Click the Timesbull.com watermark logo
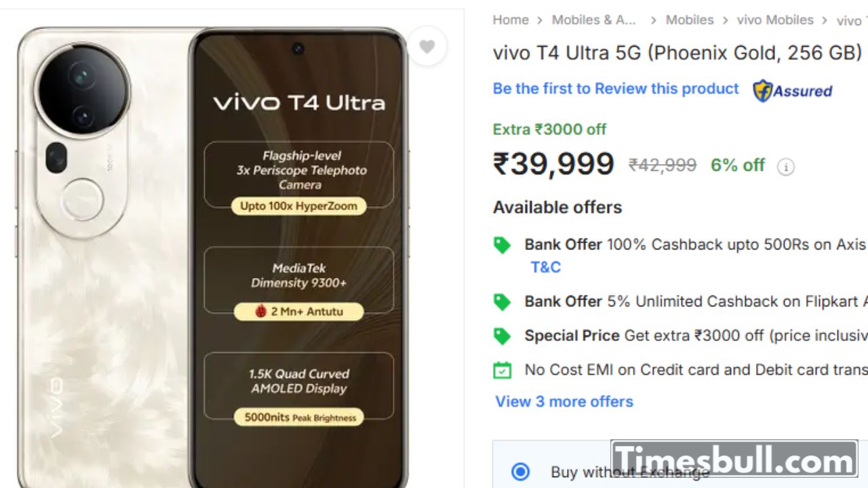Viewport: 868px width, 488px height. [734, 460]
